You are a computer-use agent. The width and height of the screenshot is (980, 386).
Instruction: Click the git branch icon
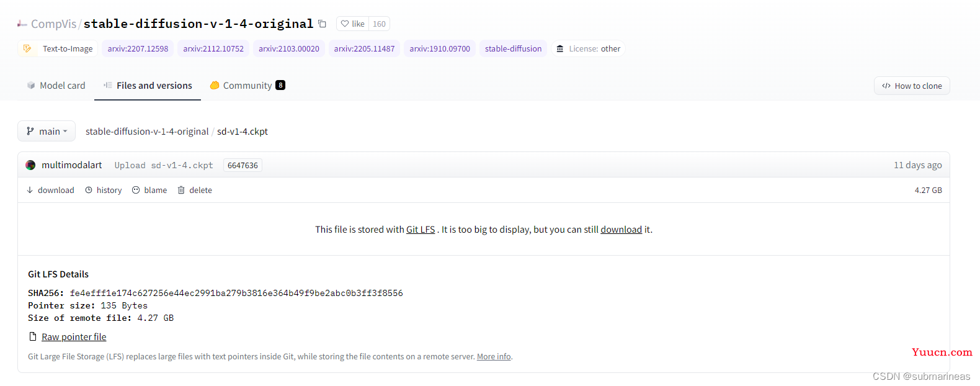(30, 131)
